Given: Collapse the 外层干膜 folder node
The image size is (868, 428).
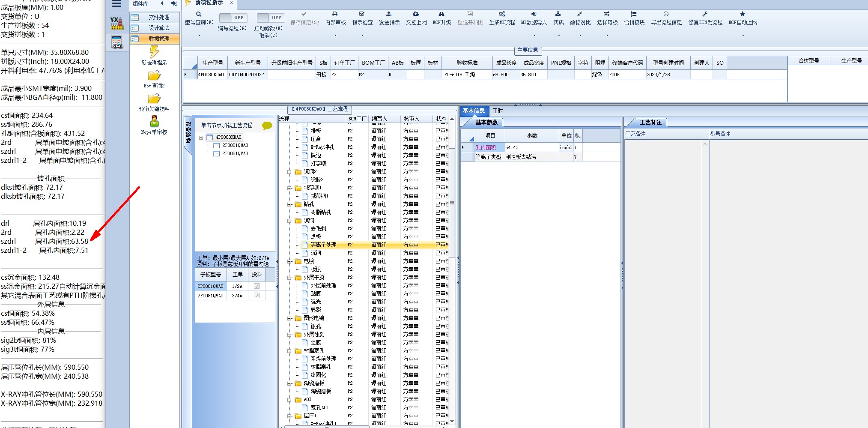Looking at the screenshot, I should [x=290, y=278].
